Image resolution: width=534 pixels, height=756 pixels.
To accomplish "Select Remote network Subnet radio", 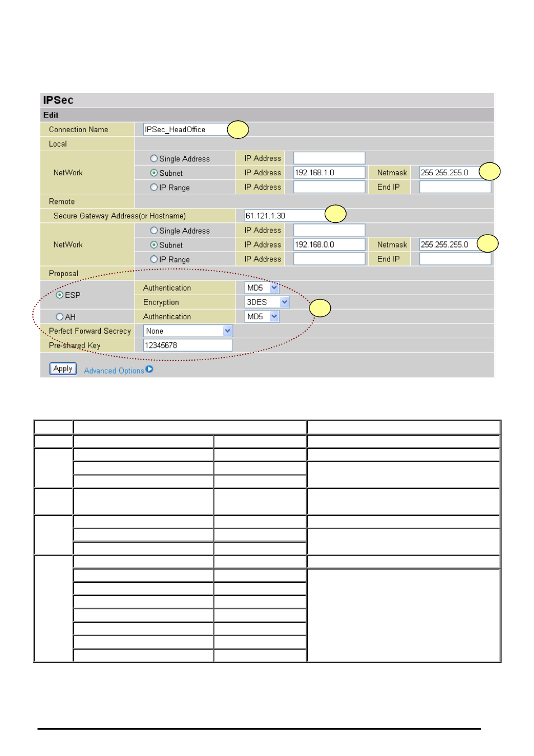I will 154,245.
